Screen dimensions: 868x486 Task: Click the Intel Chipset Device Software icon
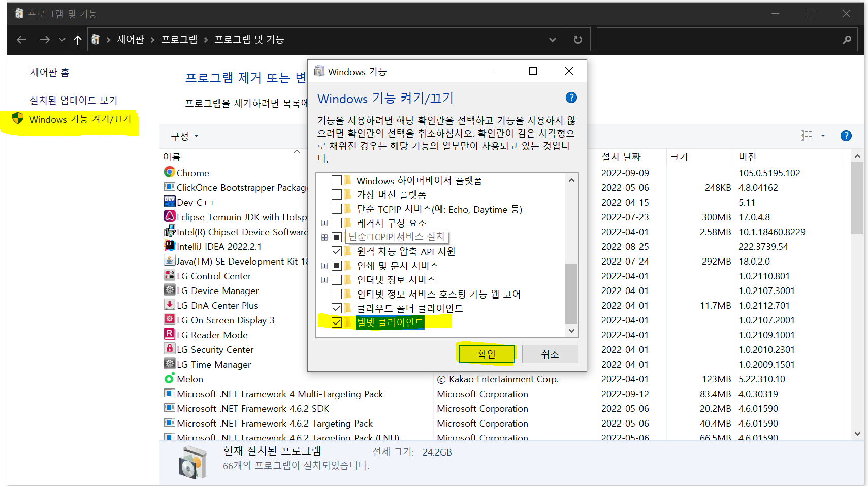tap(170, 231)
